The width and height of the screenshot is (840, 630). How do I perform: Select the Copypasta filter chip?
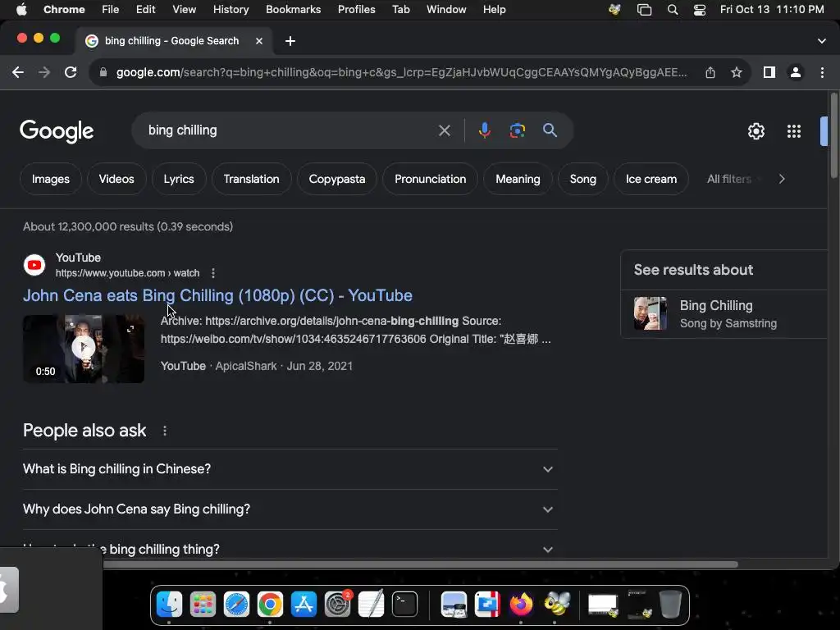pyautogui.click(x=337, y=179)
